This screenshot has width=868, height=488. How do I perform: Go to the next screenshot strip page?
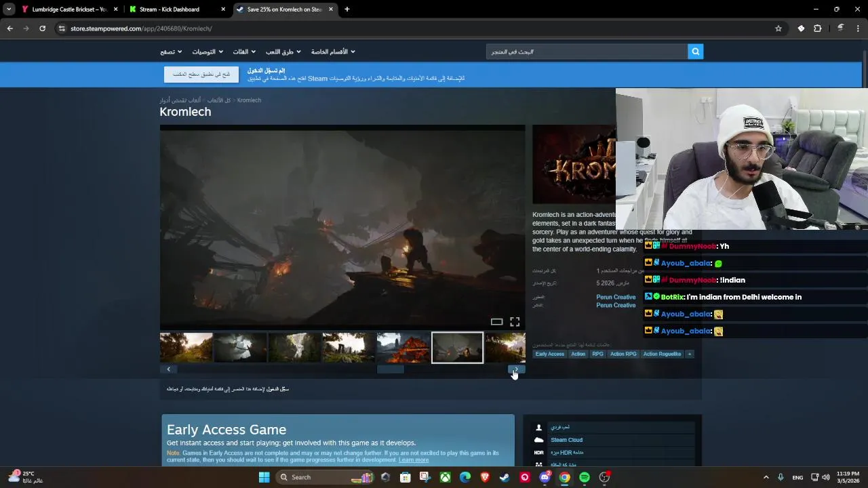(x=517, y=369)
